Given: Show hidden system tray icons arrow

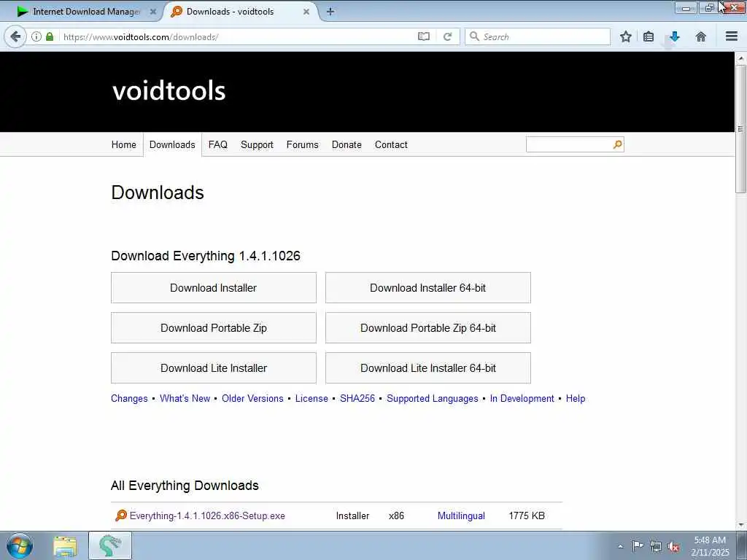Looking at the screenshot, I should point(620,546).
